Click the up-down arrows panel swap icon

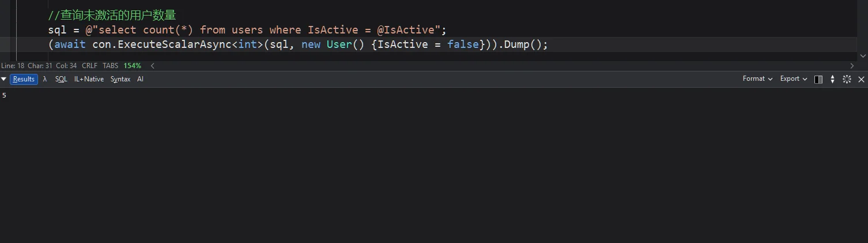click(x=832, y=79)
